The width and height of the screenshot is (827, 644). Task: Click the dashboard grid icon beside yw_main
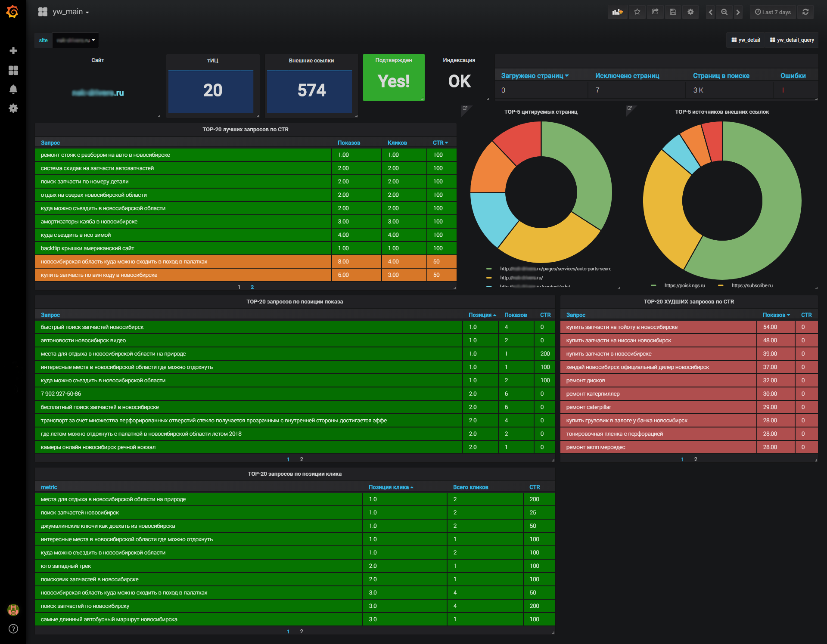[43, 12]
